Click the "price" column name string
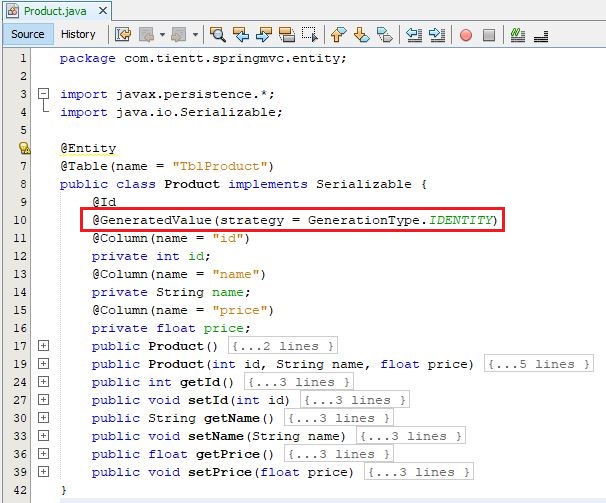 point(239,310)
